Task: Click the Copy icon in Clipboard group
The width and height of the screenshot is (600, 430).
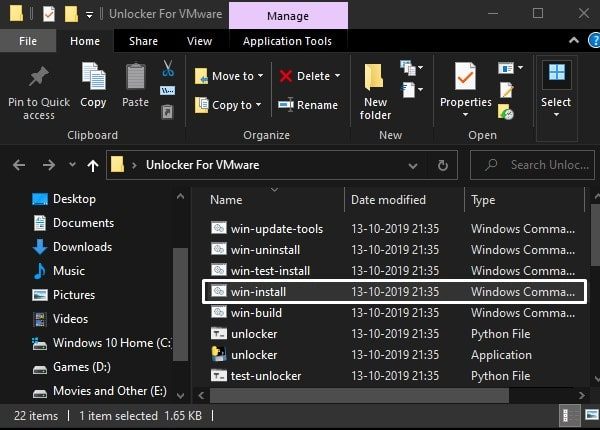Action: (x=93, y=76)
